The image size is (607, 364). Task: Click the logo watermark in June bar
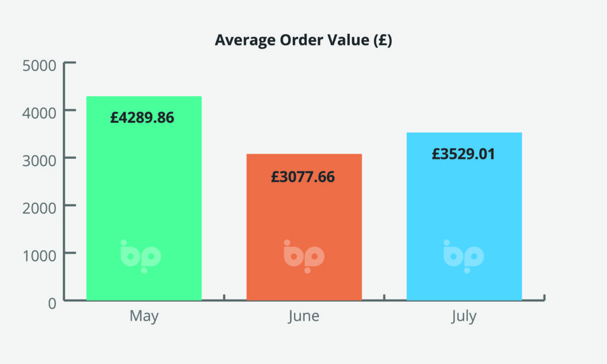pyautogui.click(x=304, y=256)
